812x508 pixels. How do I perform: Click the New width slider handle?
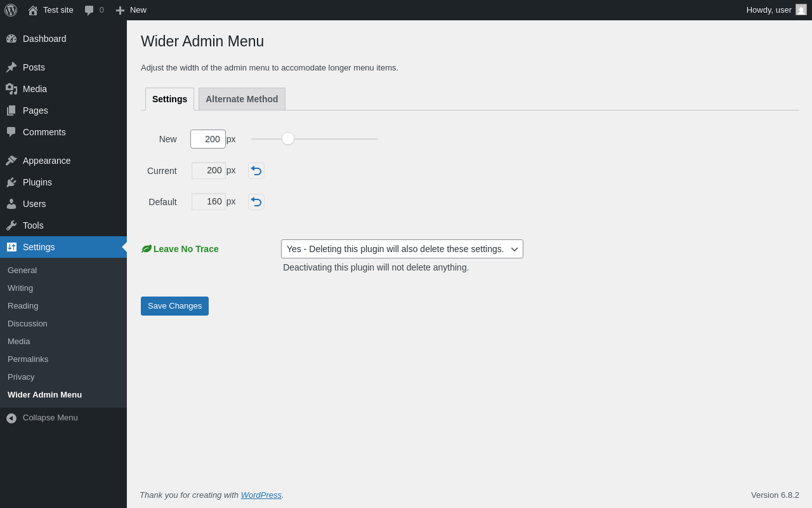(x=288, y=138)
